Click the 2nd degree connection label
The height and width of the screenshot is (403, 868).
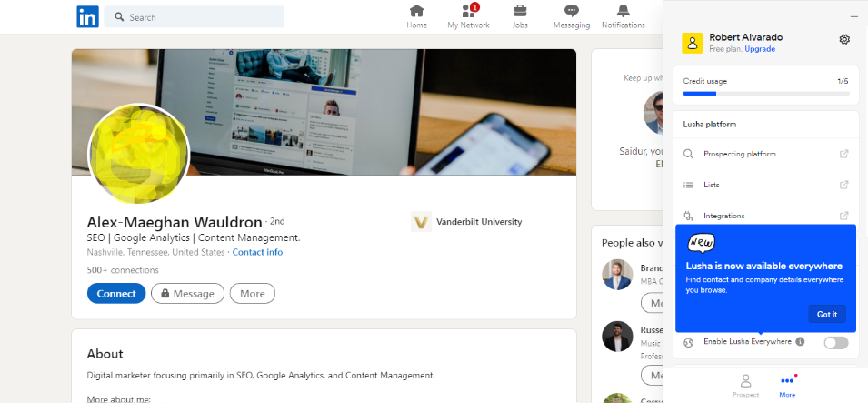coord(277,221)
